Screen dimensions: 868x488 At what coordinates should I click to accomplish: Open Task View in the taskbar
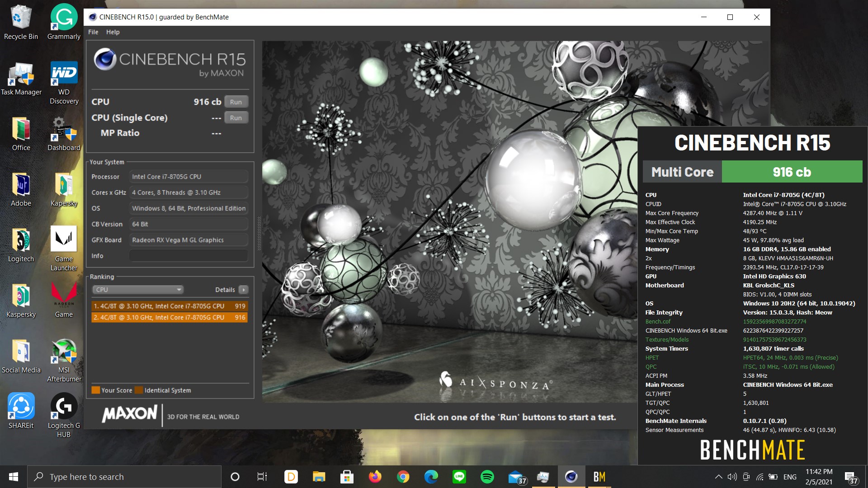coord(262,477)
